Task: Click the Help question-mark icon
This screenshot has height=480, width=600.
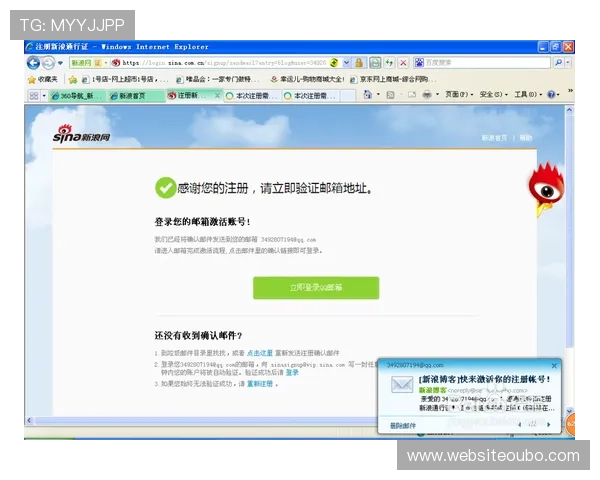Action: point(551,95)
